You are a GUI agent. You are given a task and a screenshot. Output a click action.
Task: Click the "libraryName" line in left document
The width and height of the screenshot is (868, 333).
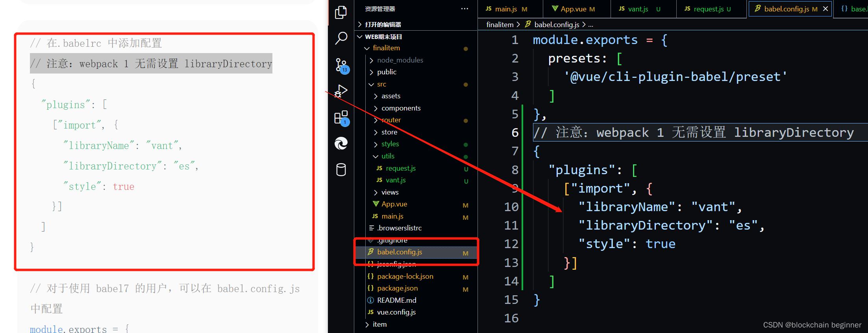click(122, 145)
